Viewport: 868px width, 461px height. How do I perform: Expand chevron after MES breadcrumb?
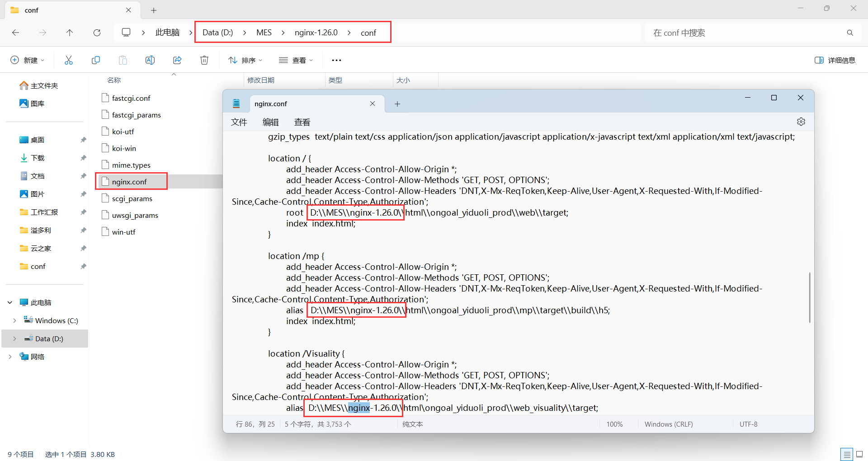click(283, 33)
